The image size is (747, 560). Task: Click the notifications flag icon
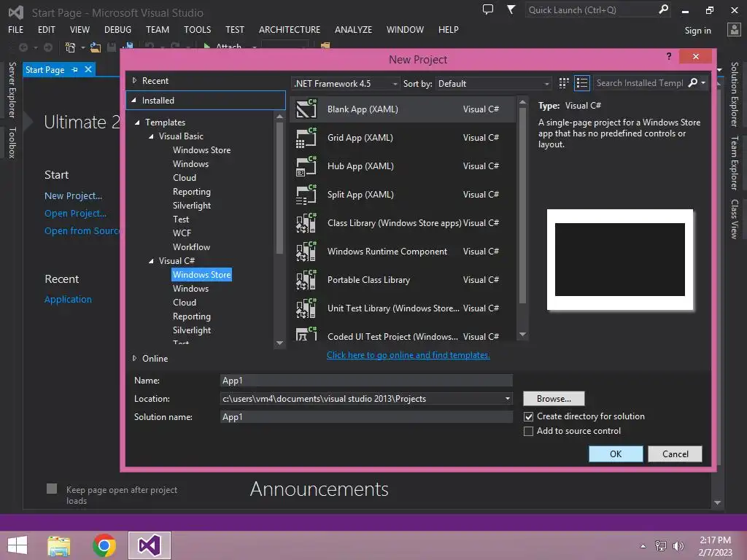pos(511,9)
